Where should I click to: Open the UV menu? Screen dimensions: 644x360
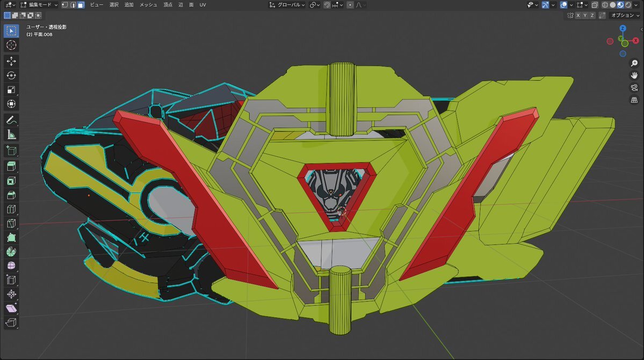(202, 5)
